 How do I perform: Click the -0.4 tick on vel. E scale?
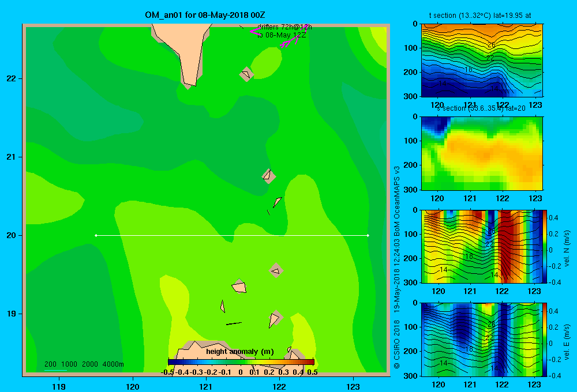tap(555, 375)
